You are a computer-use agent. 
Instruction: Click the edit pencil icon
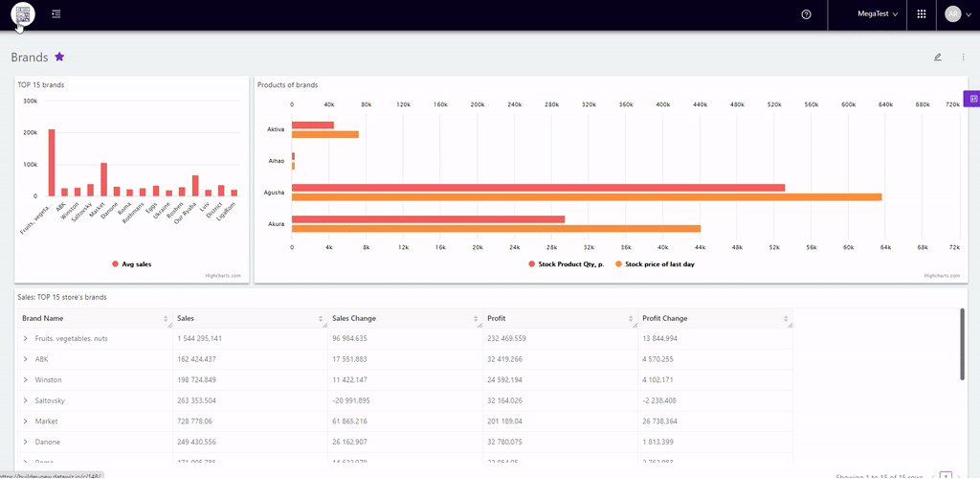click(x=938, y=57)
